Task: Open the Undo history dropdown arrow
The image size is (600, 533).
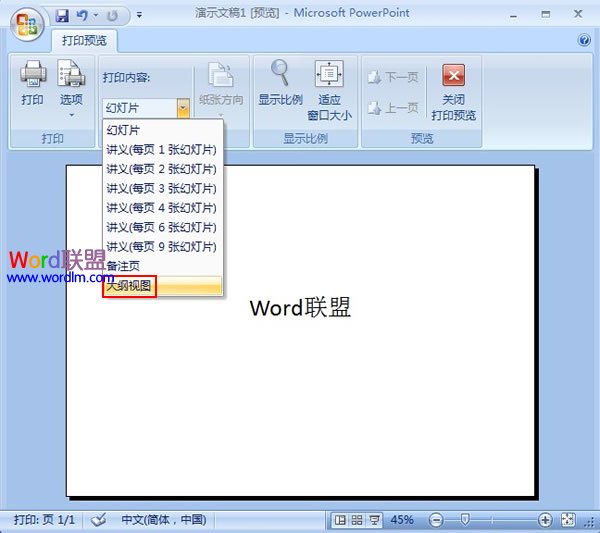Action: tap(96, 16)
